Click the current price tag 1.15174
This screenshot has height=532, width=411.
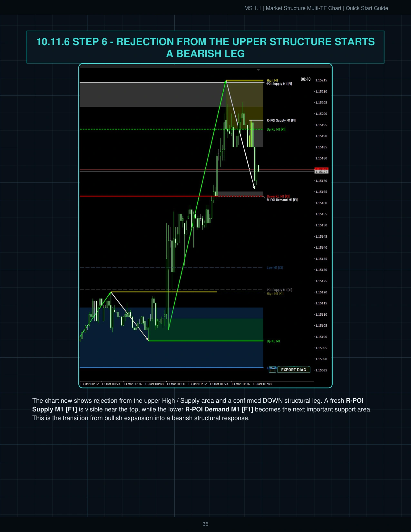pos(321,172)
